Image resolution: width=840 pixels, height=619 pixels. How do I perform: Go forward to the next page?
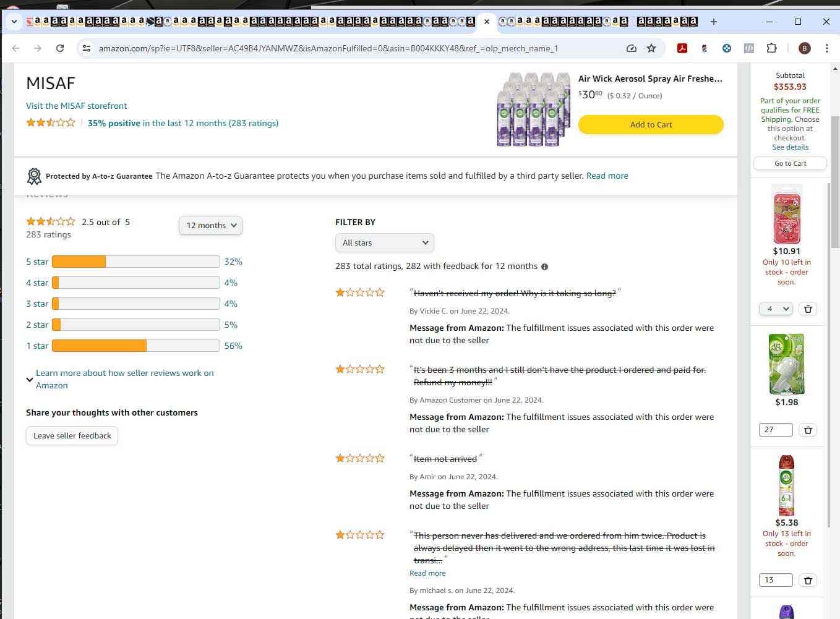pos(38,48)
